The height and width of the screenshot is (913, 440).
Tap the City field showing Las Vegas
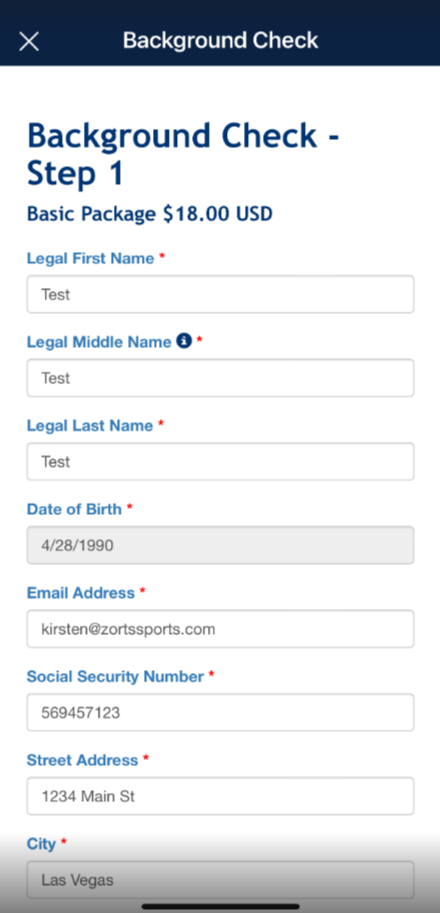coord(221,880)
